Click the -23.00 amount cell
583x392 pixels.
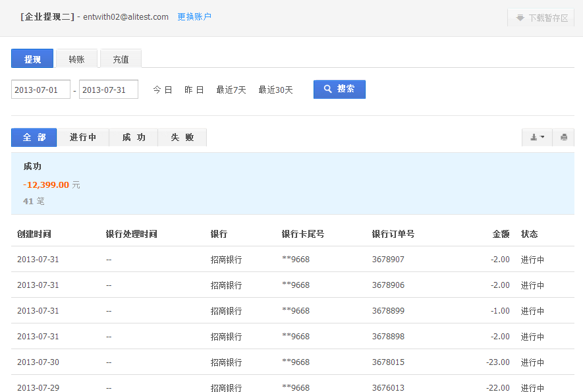498,362
